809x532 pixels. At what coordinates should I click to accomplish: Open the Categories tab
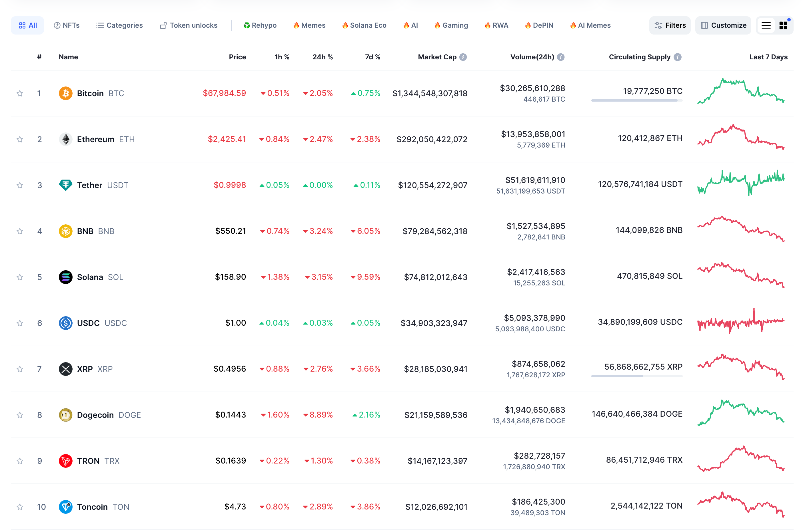click(x=119, y=25)
